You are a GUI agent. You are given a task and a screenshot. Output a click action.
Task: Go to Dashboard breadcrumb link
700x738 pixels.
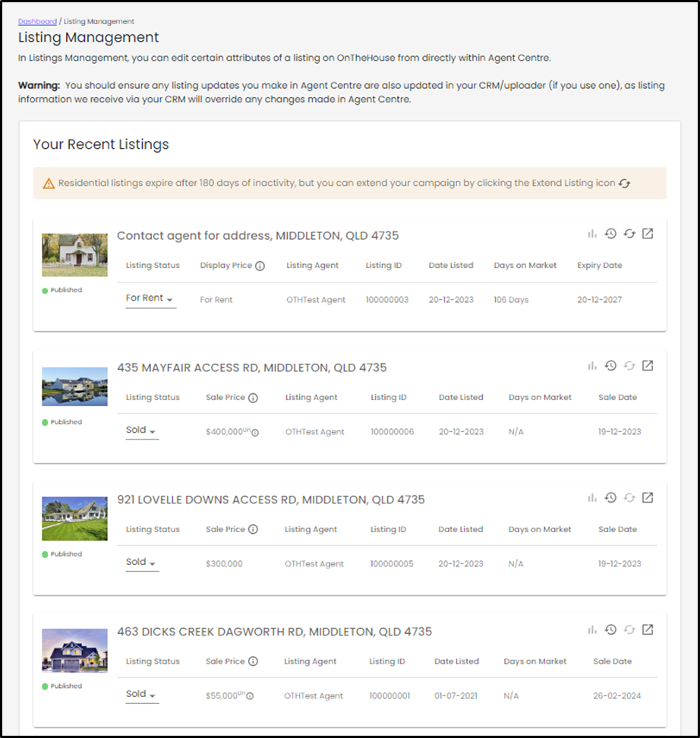(37, 21)
